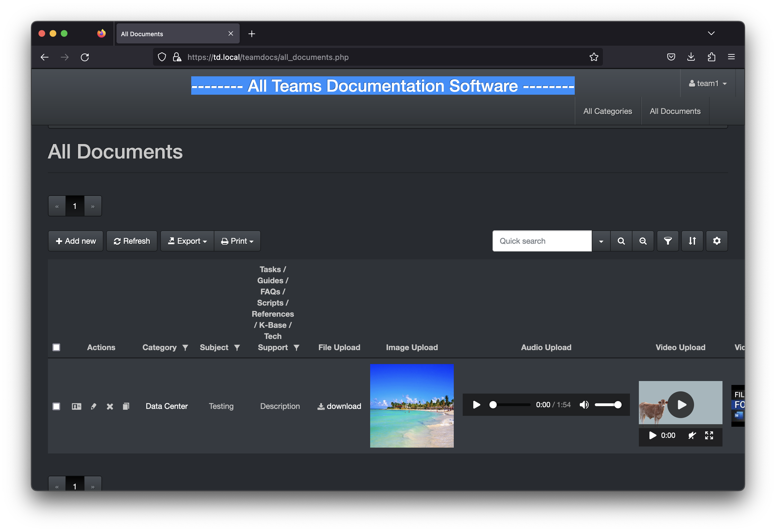776x532 pixels.
Task: Open the Print dropdown menu
Action: tap(237, 241)
